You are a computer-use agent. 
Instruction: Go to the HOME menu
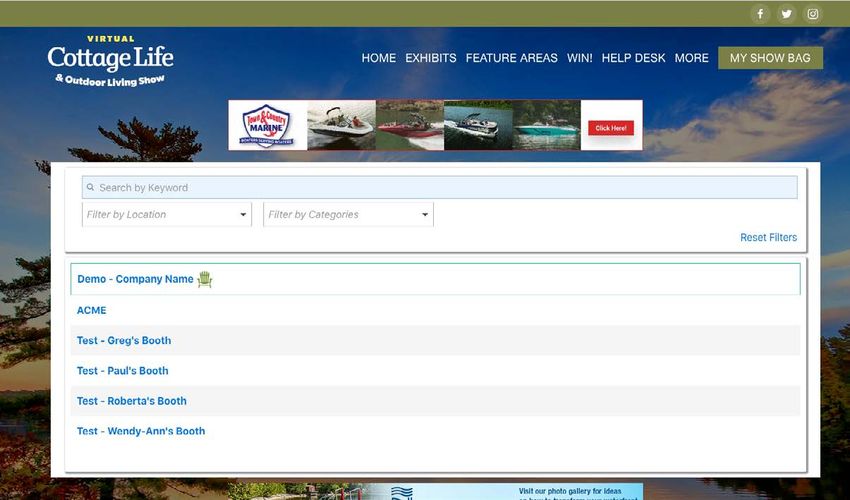379,58
